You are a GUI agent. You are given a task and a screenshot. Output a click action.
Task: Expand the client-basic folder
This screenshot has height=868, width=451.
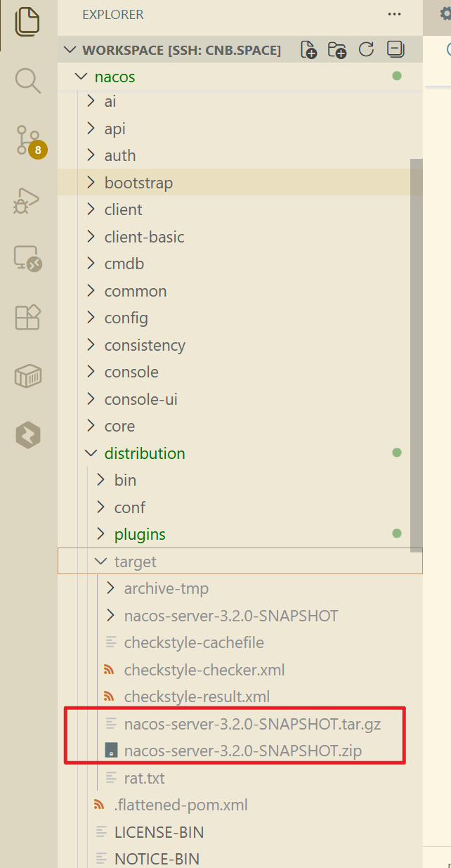click(x=240, y=237)
